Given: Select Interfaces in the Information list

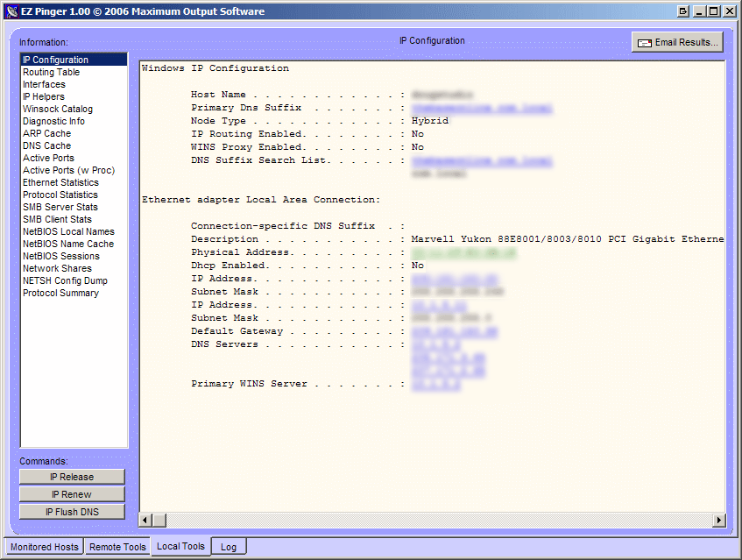Looking at the screenshot, I should [74, 84].
